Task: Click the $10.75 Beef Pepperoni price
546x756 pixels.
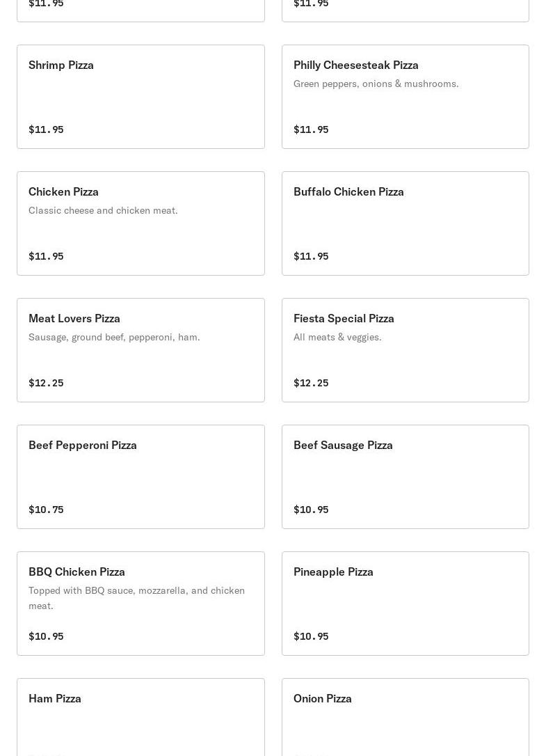Action: tap(46, 510)
